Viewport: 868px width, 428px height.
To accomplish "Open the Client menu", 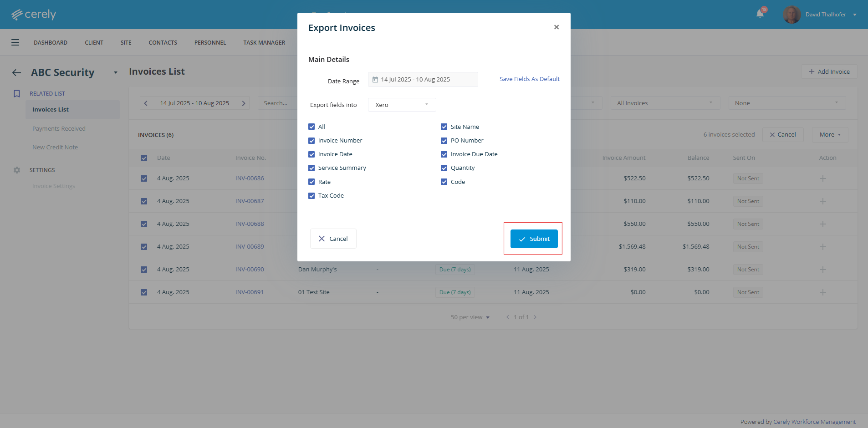I will coord(94,43).
